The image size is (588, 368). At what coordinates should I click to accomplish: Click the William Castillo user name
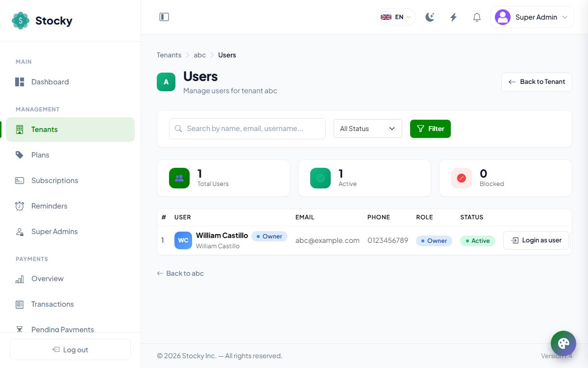(222, 236)
